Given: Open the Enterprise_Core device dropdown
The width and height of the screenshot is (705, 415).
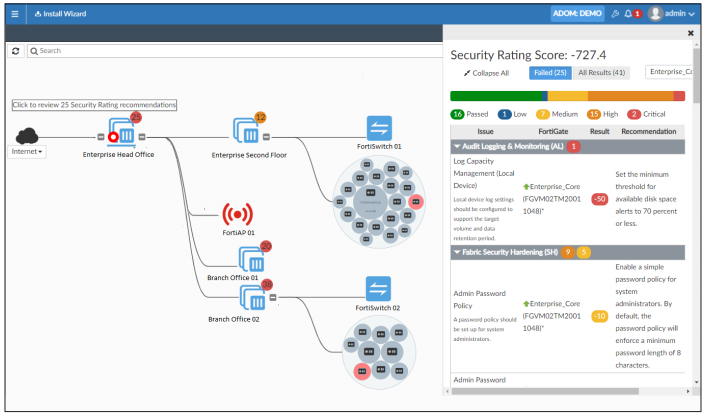Looking at the screenshot, I should [669, 72].
